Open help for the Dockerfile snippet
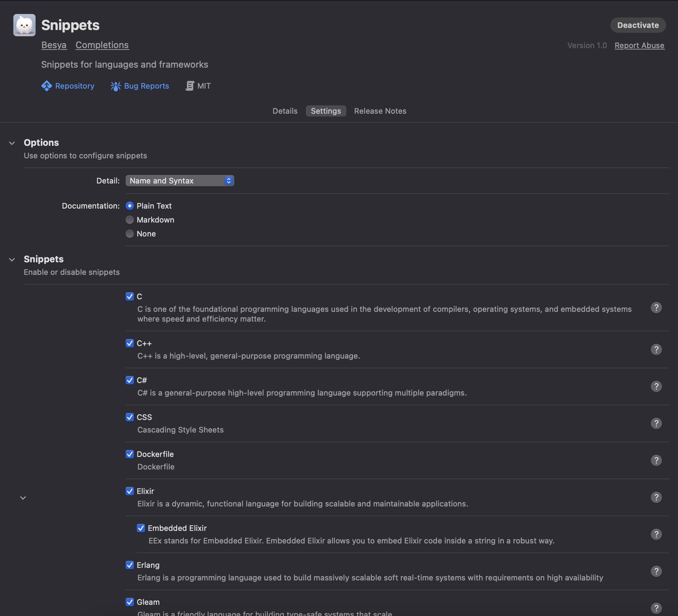Image resolution: width=678 pixels, height=616 pixels. (x=656, y=460)
